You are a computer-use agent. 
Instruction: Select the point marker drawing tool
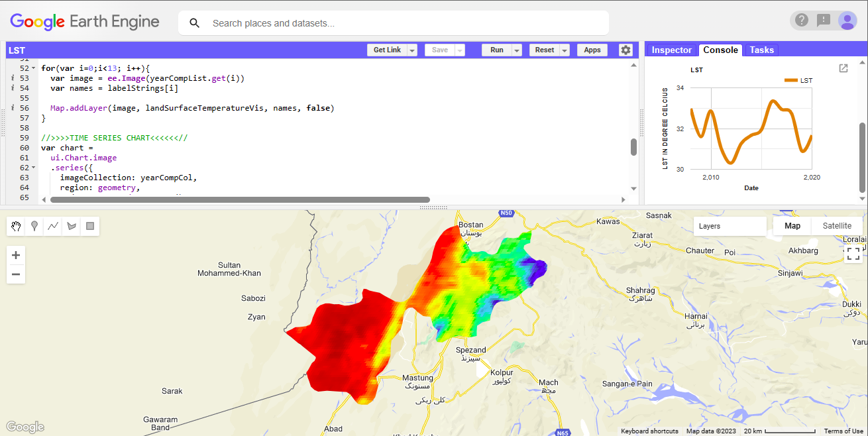pos(34,226)
